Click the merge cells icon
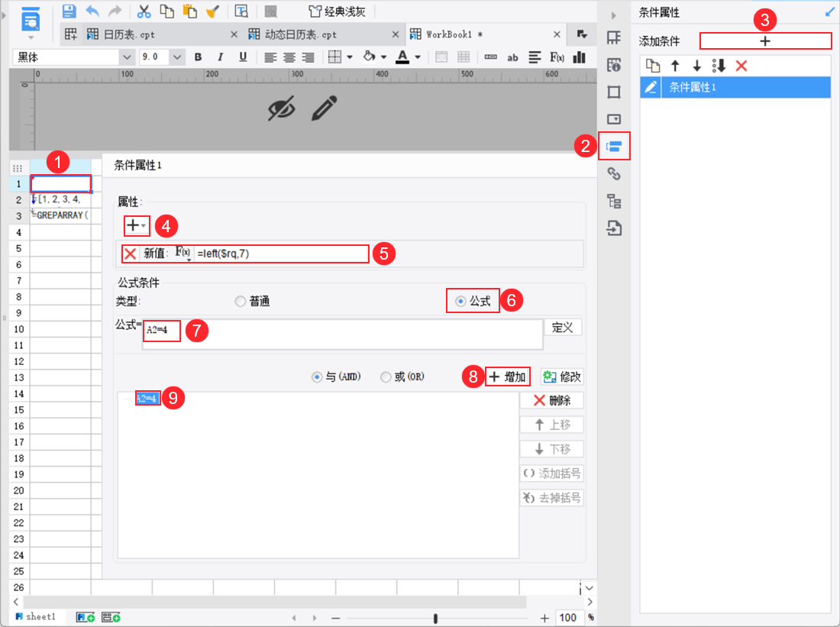Image resolution: width=840 pixels, height=627 pixels. point(441,57)
